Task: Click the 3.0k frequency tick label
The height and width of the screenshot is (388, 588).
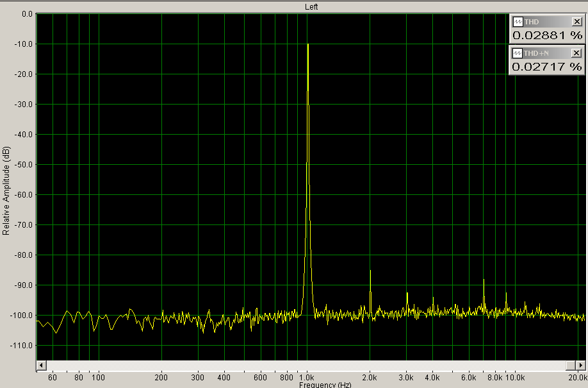Action: click(x=406, y=378)
